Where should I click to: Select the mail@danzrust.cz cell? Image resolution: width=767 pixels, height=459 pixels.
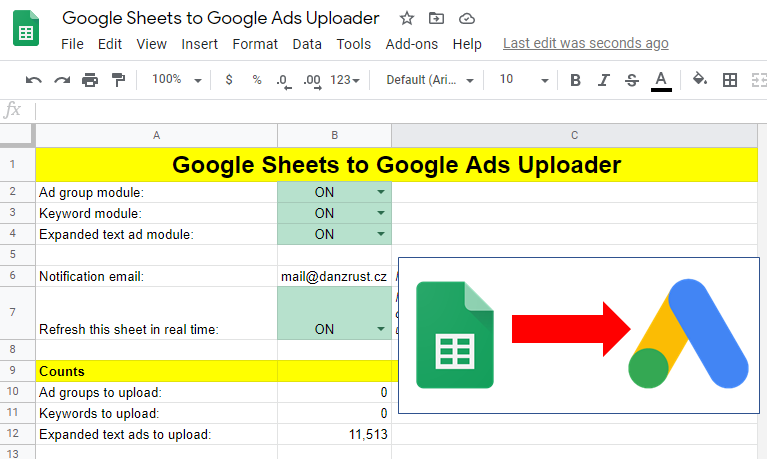pos(335,276)
